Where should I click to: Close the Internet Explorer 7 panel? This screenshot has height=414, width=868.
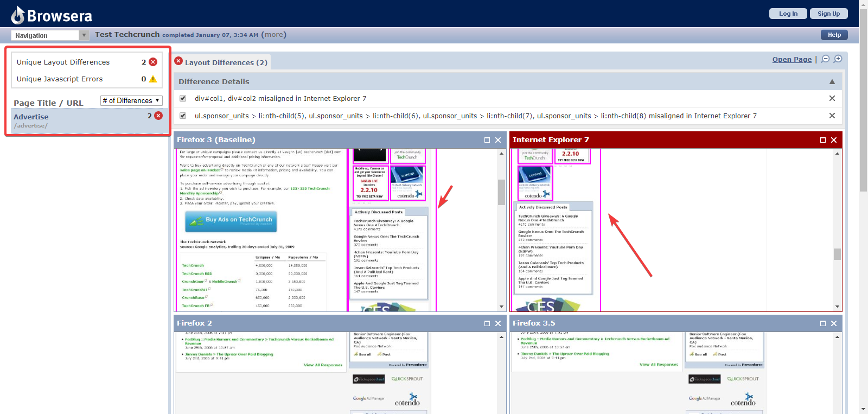(834, 140)
